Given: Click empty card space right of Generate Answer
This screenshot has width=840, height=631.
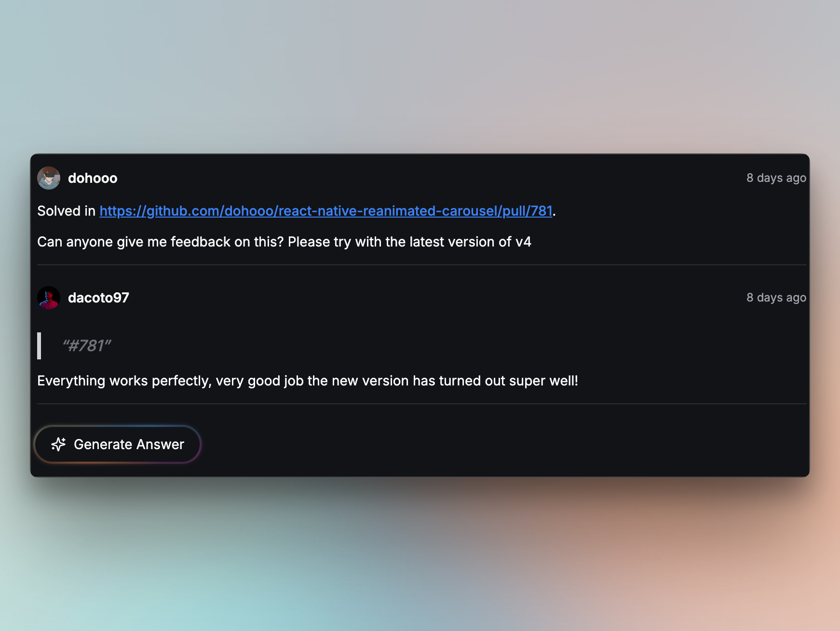Looking at the screenshot, I should coord(482,444).
